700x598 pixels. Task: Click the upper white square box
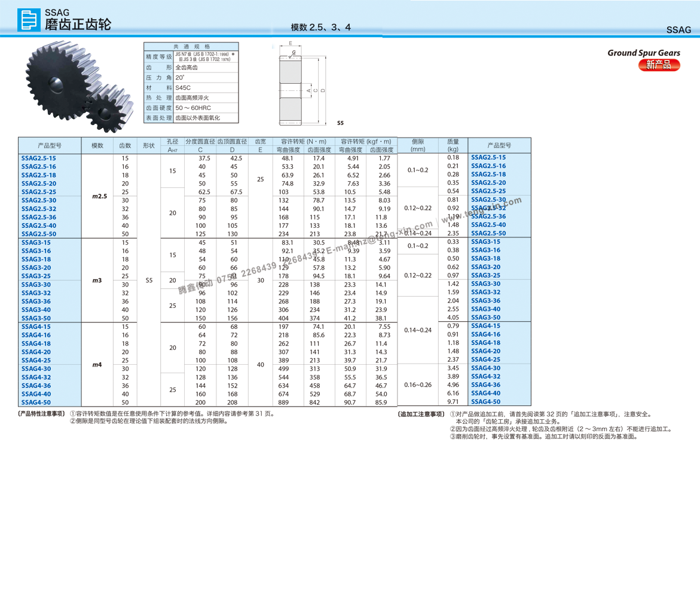click(x=291, y=72)
